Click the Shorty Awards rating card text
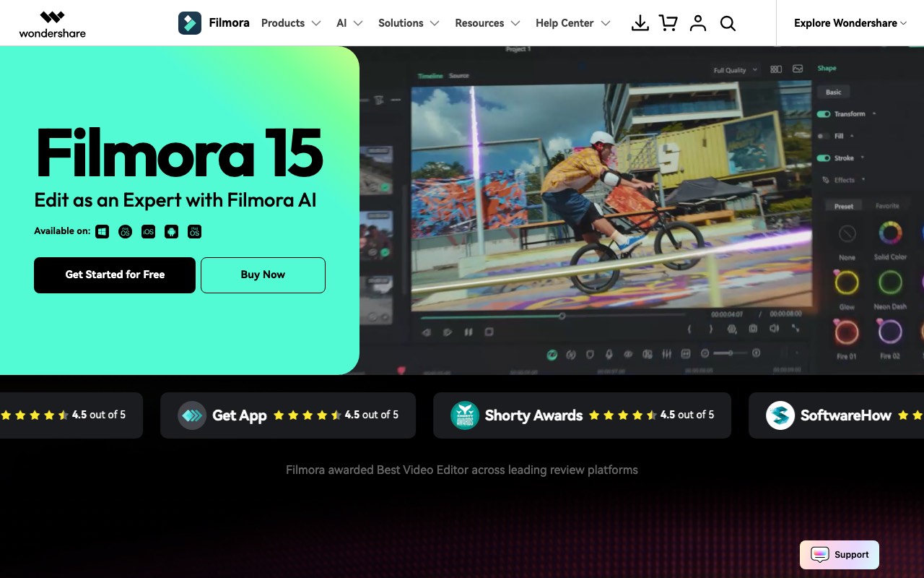This screenshot has height=578, width=924. (533, 415)
